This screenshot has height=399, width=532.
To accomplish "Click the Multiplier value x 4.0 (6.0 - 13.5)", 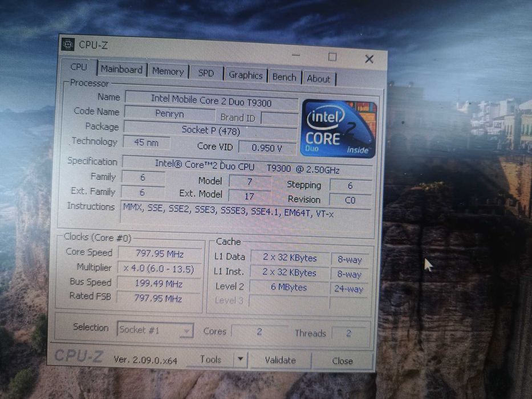I will coord(159,268).
